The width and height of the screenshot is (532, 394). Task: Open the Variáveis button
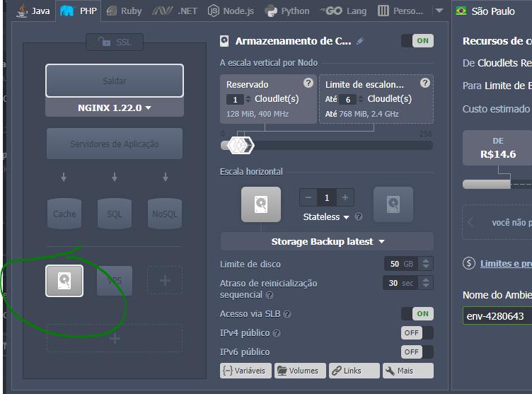tap(245, 371)
